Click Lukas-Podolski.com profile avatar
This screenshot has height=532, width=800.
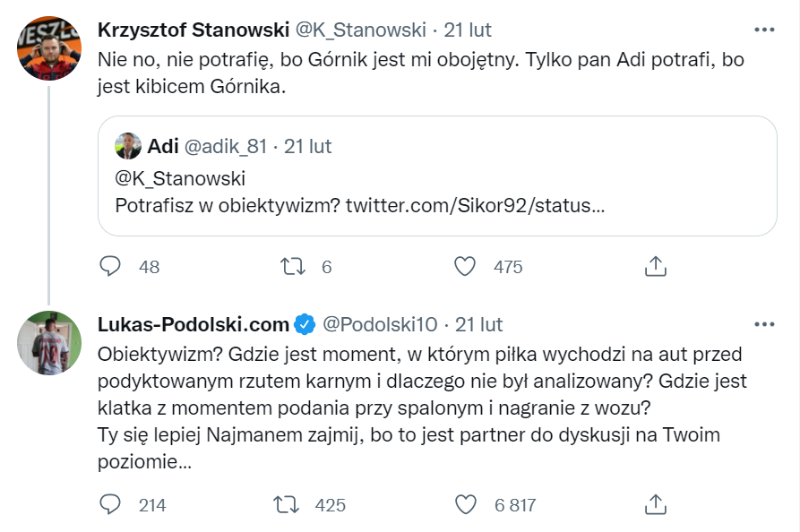(50, 343)
